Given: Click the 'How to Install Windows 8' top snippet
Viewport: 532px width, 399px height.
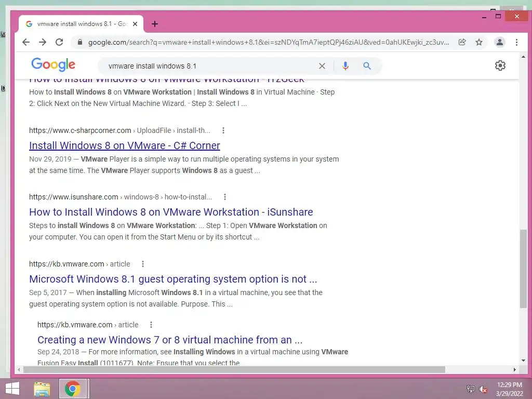Looking at the screenshot, I should (x=182, y=98).
